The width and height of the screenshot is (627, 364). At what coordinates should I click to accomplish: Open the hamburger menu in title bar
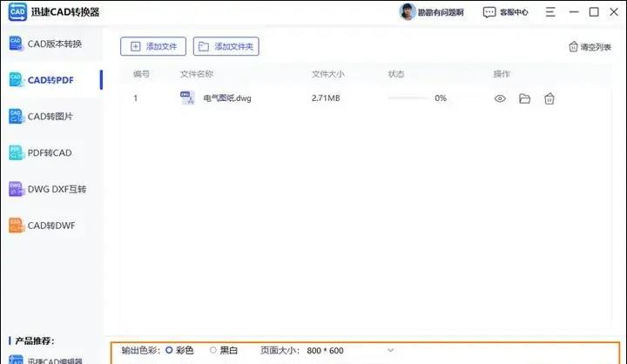pos(550,12)
